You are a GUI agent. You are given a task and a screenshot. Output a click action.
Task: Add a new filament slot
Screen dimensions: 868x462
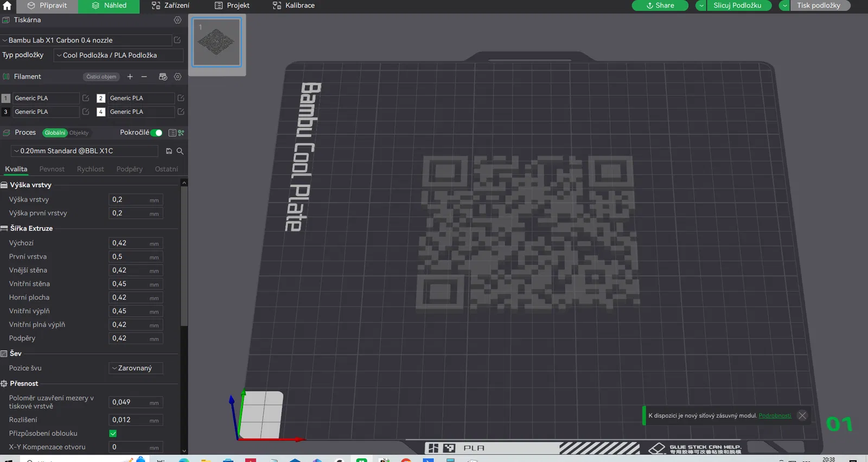(130, 77)
